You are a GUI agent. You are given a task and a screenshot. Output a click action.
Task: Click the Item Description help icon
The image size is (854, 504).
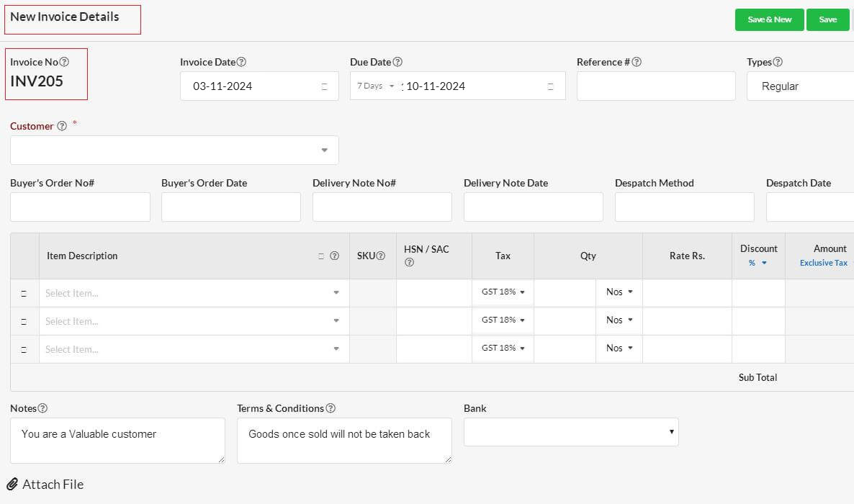pos(334,256)
